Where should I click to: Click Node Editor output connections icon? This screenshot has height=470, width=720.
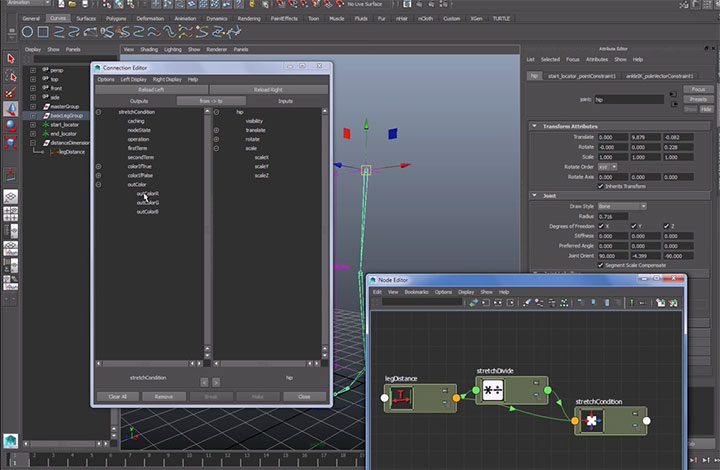pyautogui.click(x=510, y=302)
